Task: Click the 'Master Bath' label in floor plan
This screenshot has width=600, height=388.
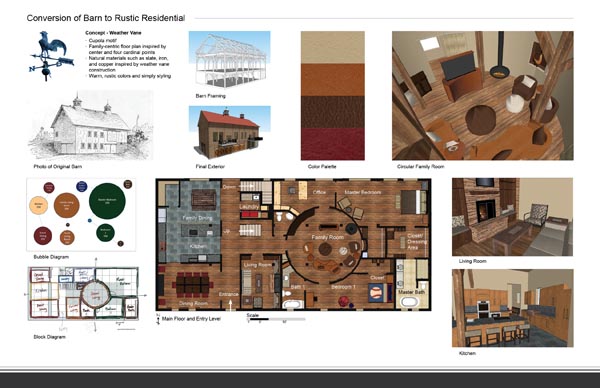Action: point(412,292)
